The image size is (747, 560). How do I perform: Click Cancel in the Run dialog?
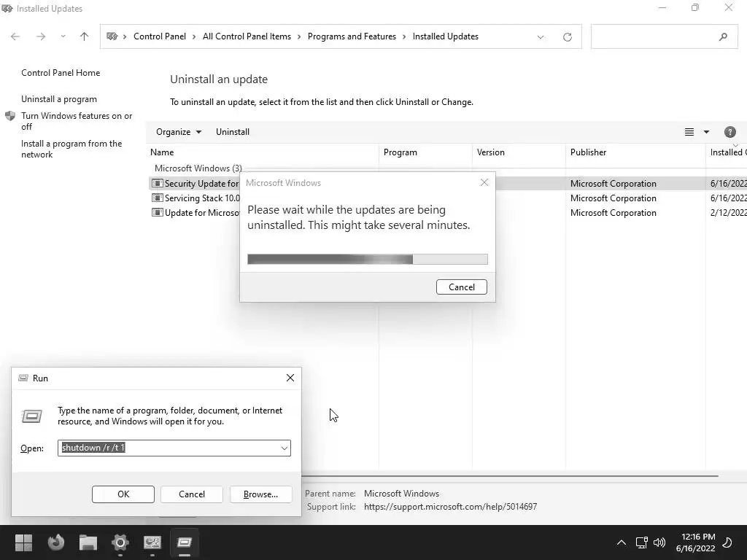pyautogui.click(x=192, y=494)
